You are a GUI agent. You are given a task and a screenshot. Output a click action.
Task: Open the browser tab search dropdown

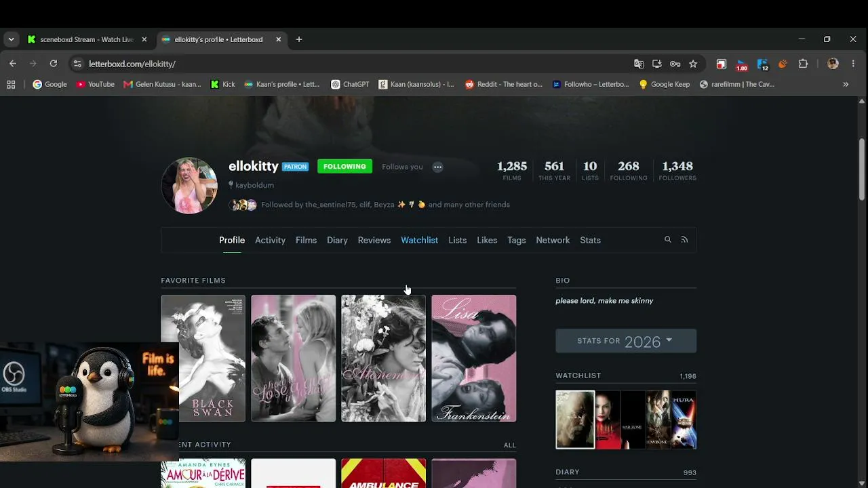11,39
